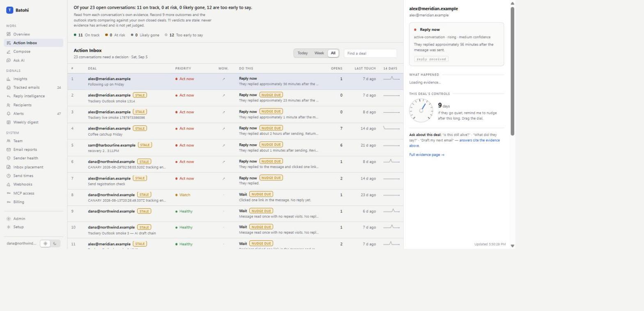
Task: Select row Following up on Friday
Action: 235,82
